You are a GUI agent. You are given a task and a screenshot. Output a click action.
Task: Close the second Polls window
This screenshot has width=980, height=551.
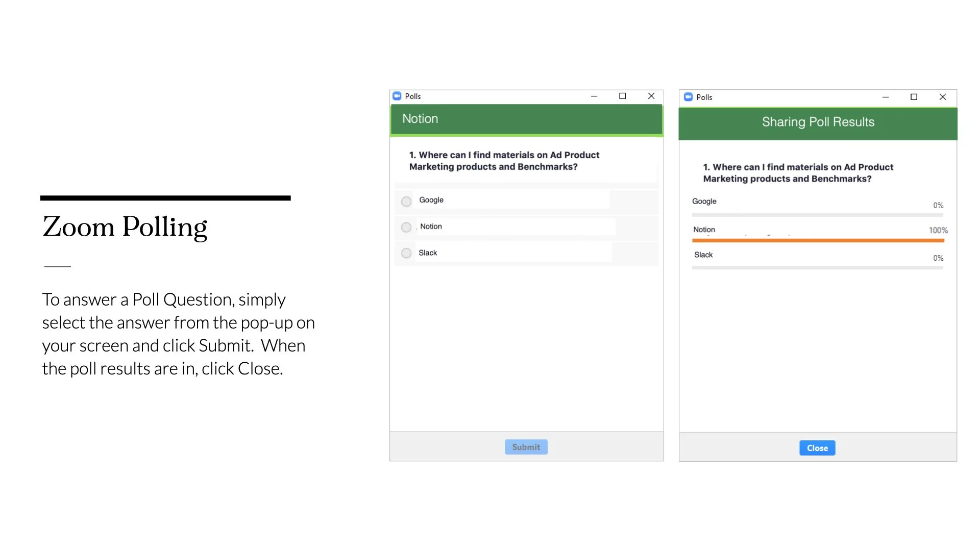coord(942,97)
